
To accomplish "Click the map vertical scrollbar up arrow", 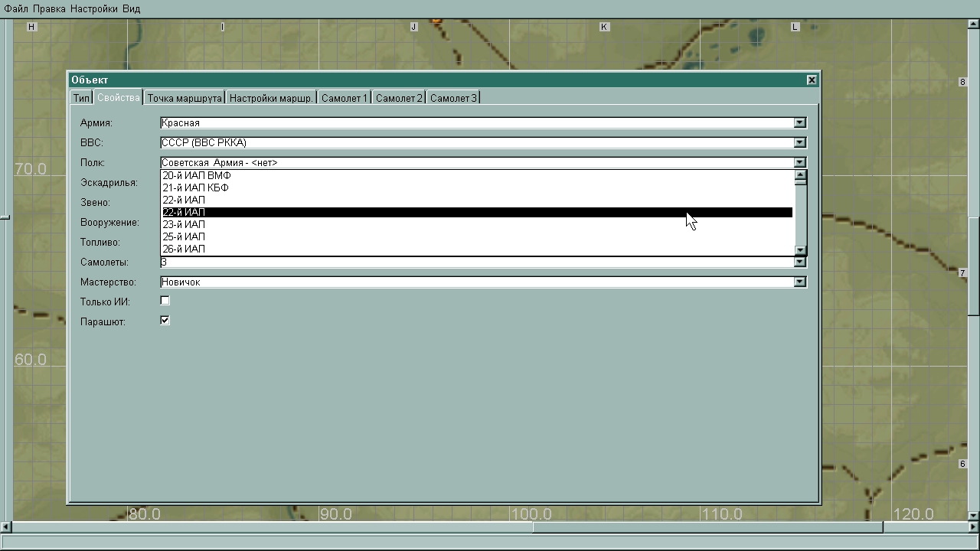I will (x=975, y=24).
